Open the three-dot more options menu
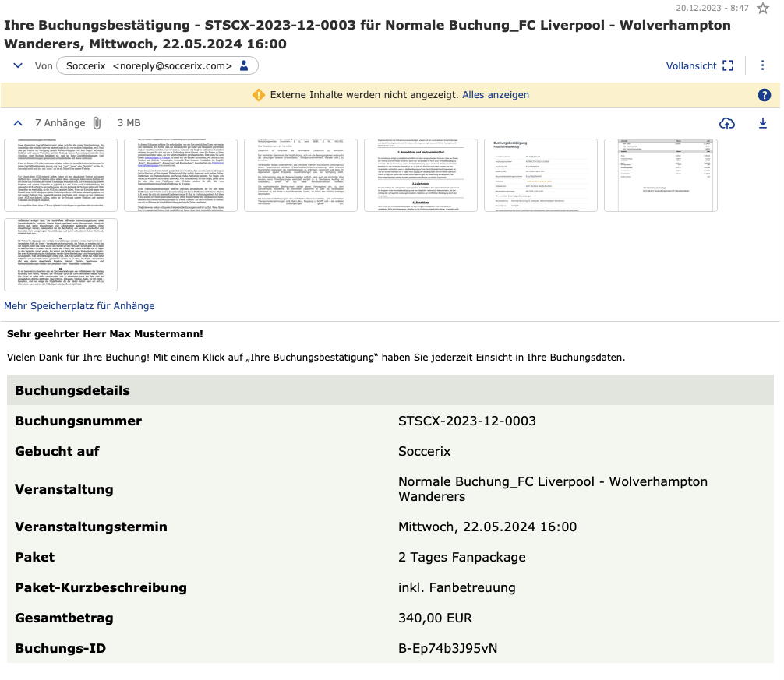The width and height of the screenshot is (784, 680). click(x=762, y=65)
